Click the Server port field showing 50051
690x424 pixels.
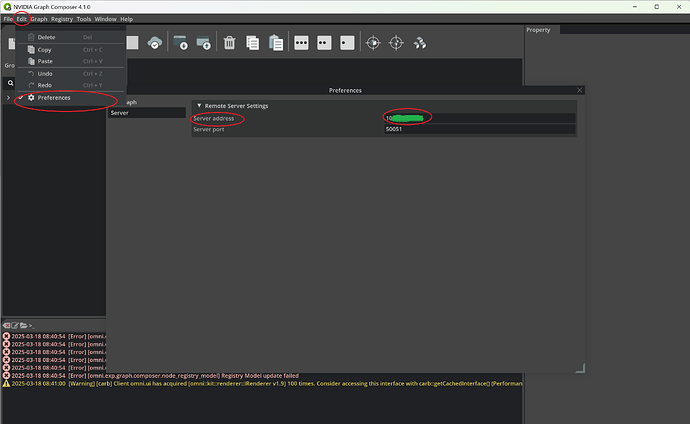point(480,129)
